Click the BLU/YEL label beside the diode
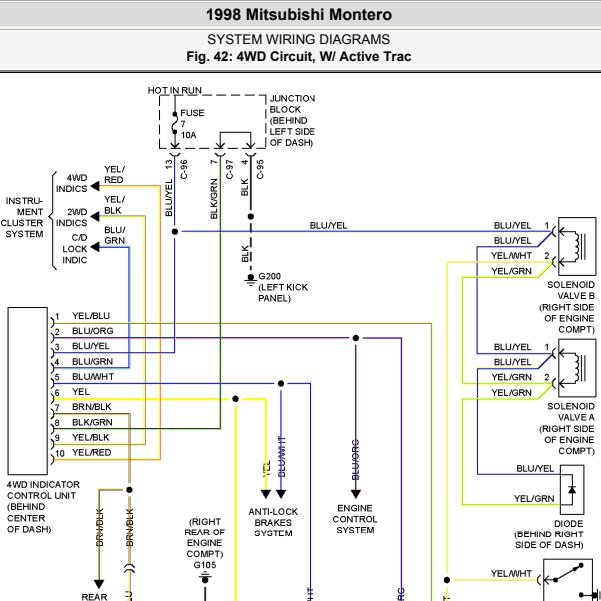Viewport: 601px width, 601px height. pos(535,469)
